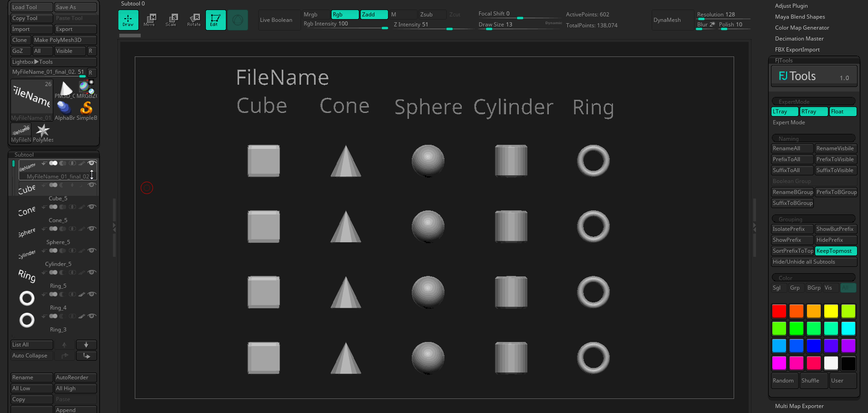The image size is (868, 413).
Task: Select the Draw mode icon
Action: pos(128,20)
